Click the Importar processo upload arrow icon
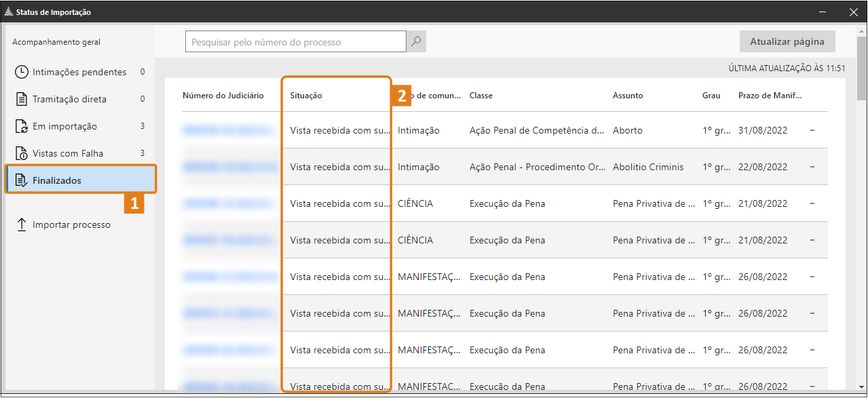Viewport: 868px width, 398px height. pos(22,224)
